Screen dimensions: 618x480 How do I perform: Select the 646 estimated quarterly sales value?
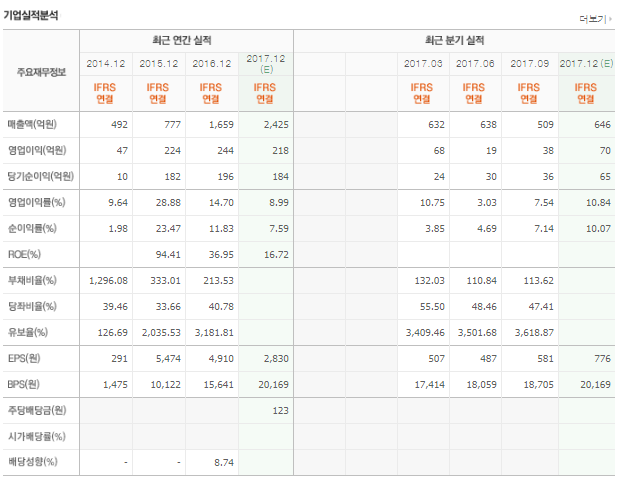coord(603,125)
